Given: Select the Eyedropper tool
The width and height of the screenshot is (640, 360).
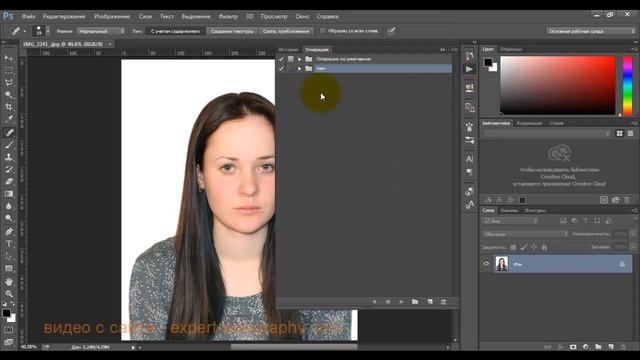Looking at the screenshot, I should [x=9, y=119].
